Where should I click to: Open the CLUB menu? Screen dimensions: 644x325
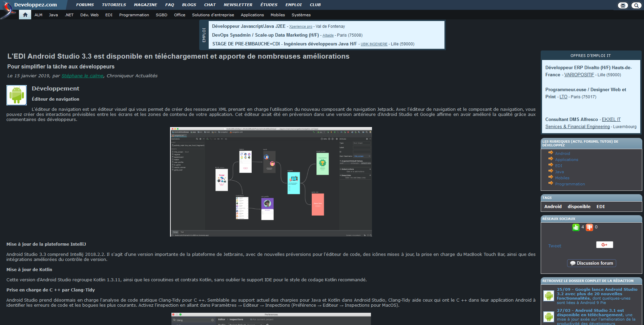pos(315,5)
